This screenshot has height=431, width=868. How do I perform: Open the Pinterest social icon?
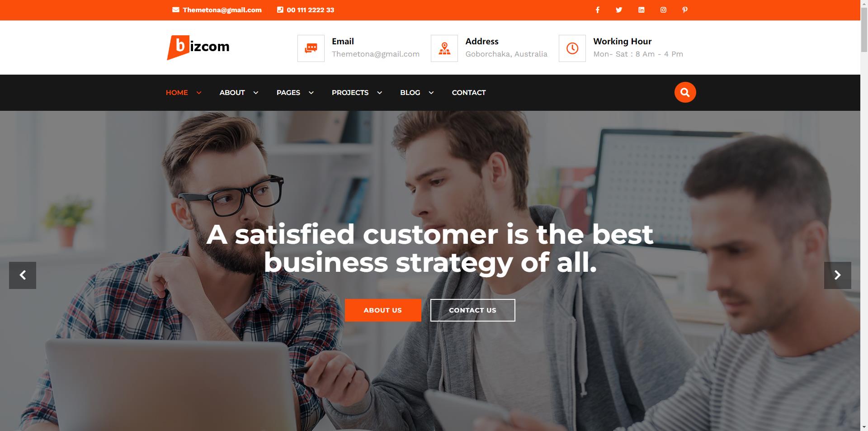tap(685, 10)
